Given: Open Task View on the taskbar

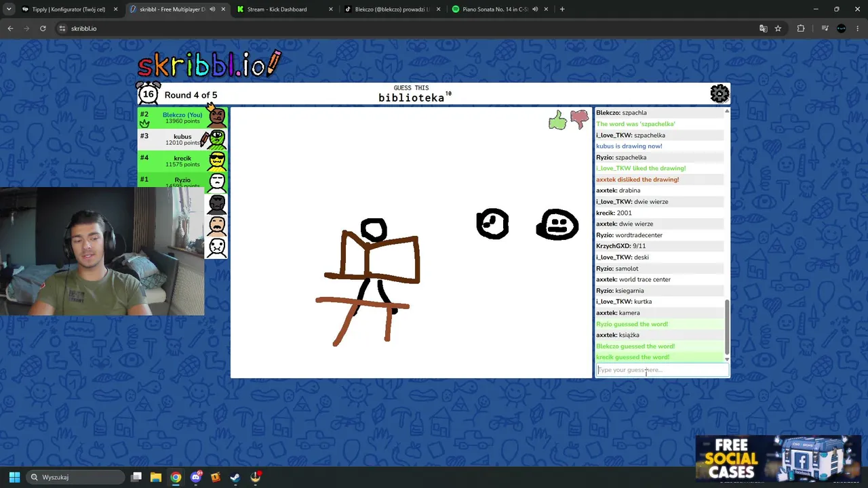Looking at the screenshot, I should [x=136, y=477].
